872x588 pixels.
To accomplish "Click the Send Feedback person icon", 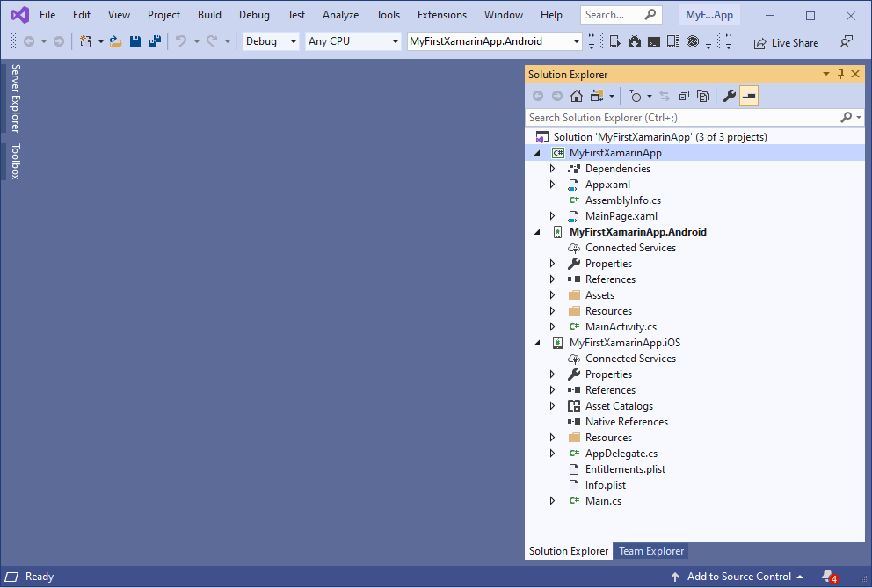I will (847, 41).
